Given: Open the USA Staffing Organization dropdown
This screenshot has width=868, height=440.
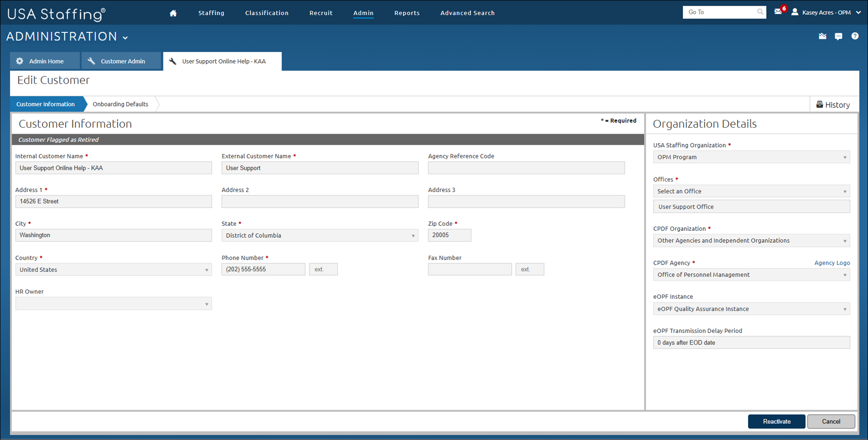Looking at the screenshot, I should pyautogui.click(x=751, y=157).
